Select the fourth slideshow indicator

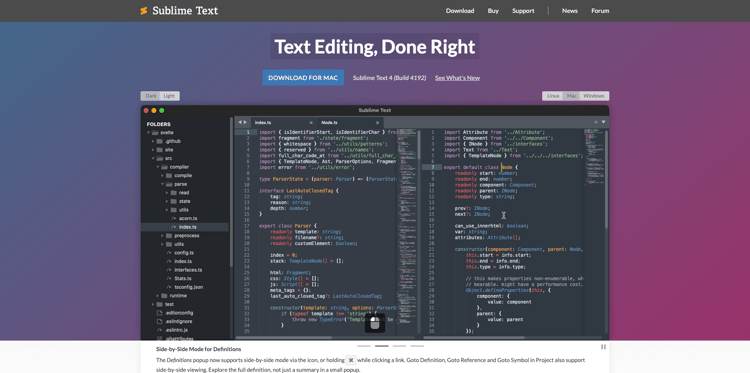[417, 346]
